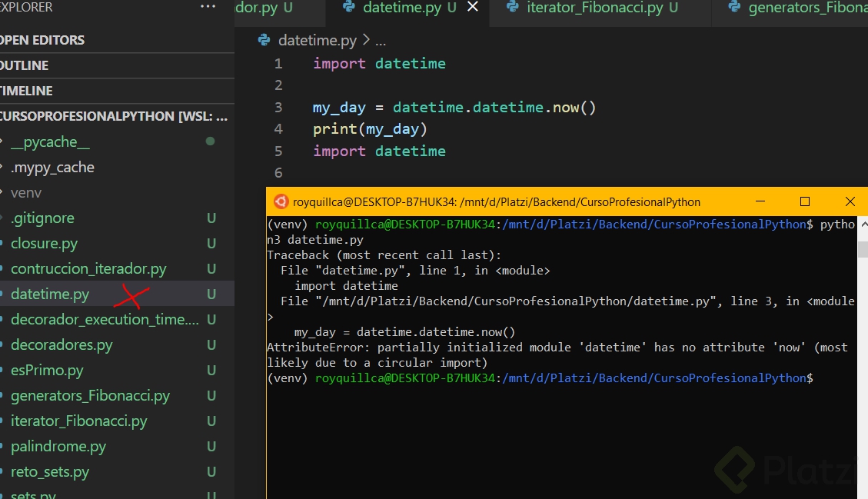Switch to the iterator_Fibonacci.py tab
This screenshot has height=499, width=868.
click(594, 8)
